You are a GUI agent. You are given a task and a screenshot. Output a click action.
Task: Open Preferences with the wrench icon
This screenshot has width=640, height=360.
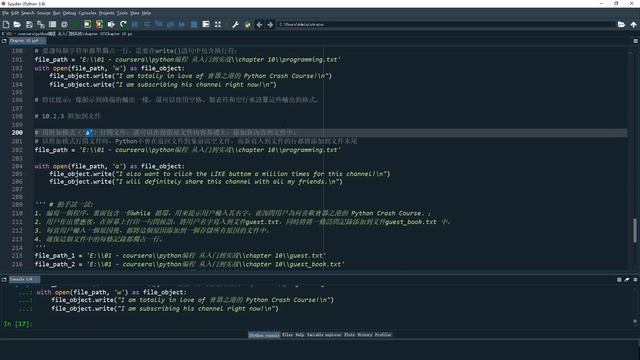tap(236, 24)
